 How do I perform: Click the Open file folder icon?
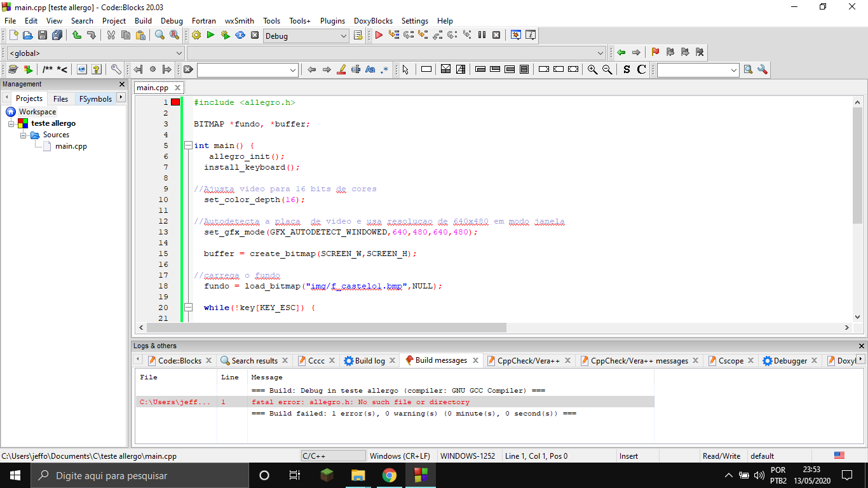[27, 36]
